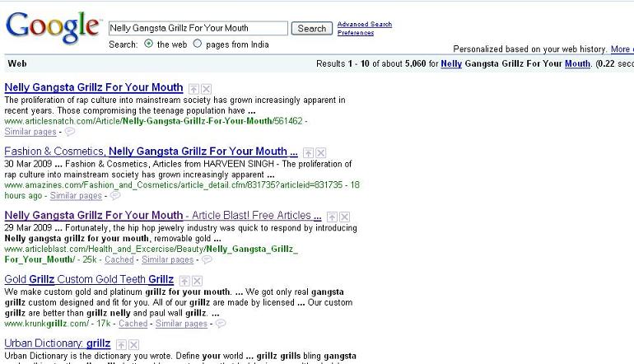This screenshot has width=634, height=364.
Task: Add comment on articleblast.com result
Action: point(207,259)
